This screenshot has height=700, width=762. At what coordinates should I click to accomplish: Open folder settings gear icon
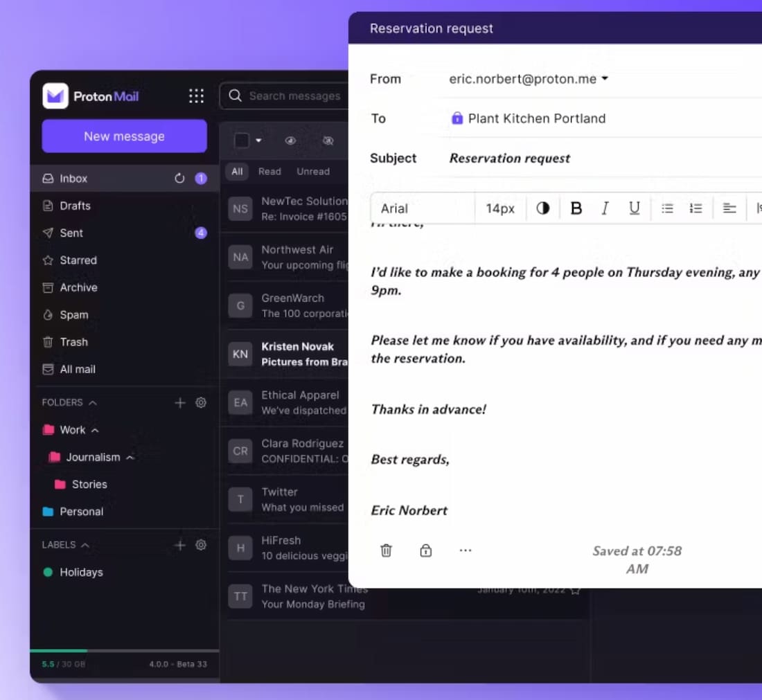pos(201,402)
